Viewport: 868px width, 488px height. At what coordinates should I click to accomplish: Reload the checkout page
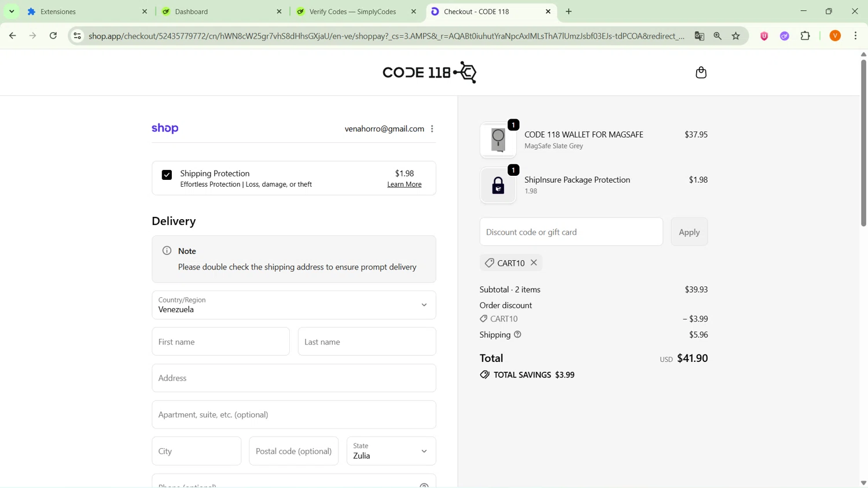(53, 36)
